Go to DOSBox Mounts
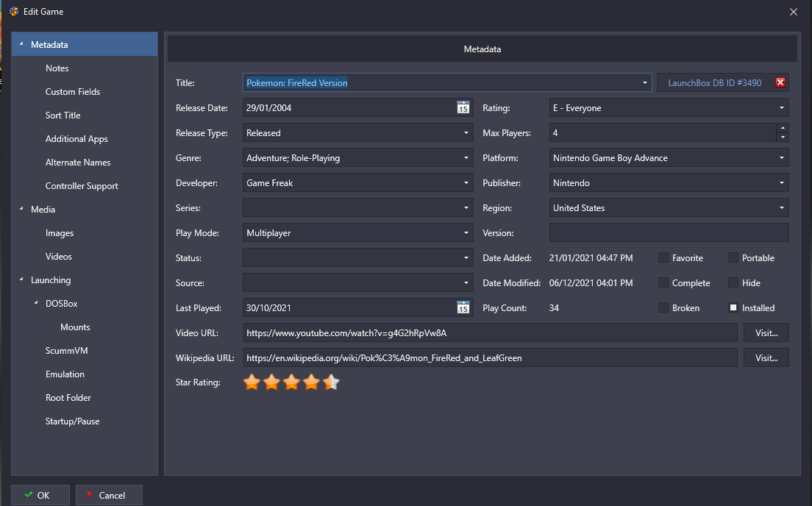 (x=75, y=327)
